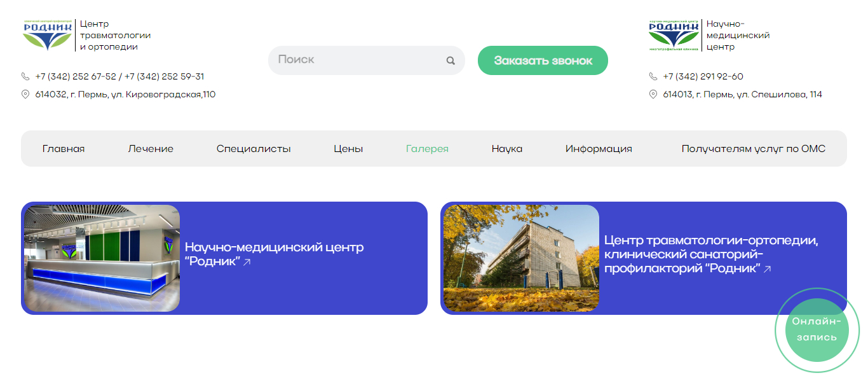The image size is (868, 381).
Task: Open the Лечение menu section
Action: pyautogui.click(x=151, y=149)
